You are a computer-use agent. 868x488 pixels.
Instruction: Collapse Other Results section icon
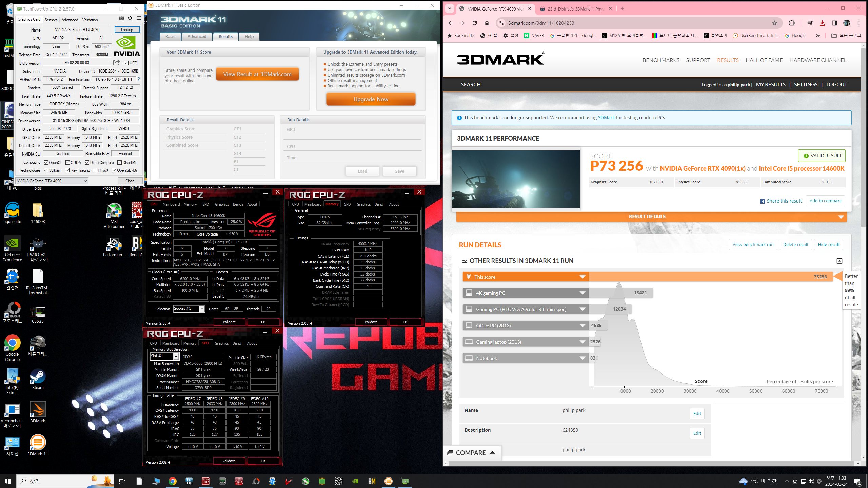(840, 261)
